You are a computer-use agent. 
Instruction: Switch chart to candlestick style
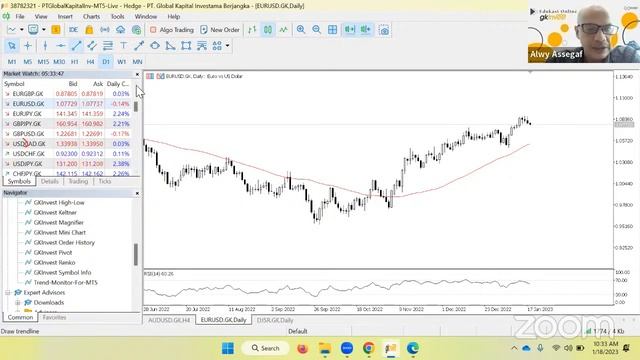click(268, 29)
